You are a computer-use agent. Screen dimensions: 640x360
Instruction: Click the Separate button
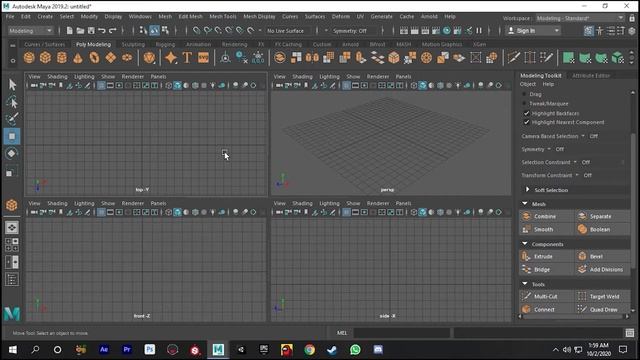[602, 216]
